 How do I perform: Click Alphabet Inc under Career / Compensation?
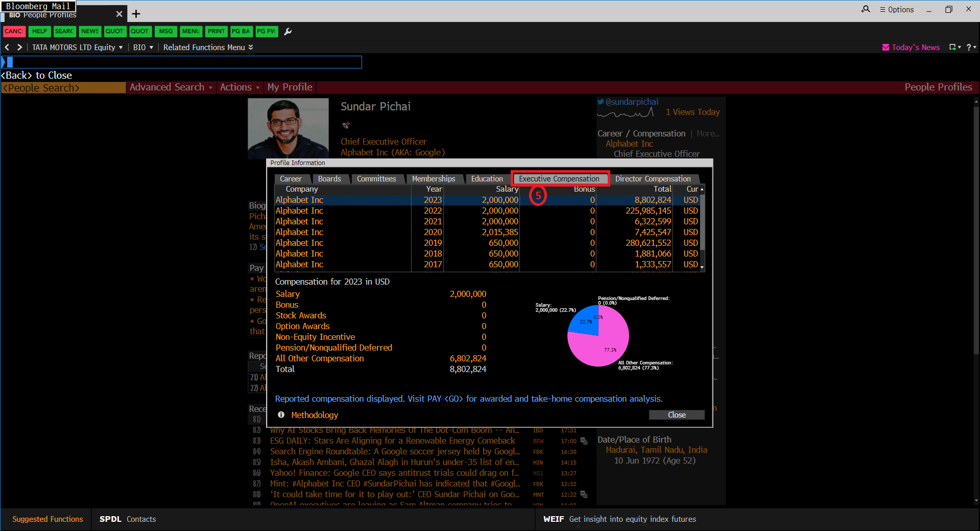click(x=629, y=144)
